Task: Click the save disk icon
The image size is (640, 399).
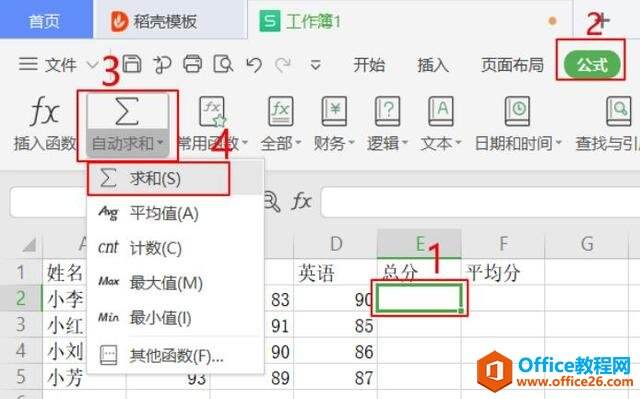Action: tap(132, 64)
